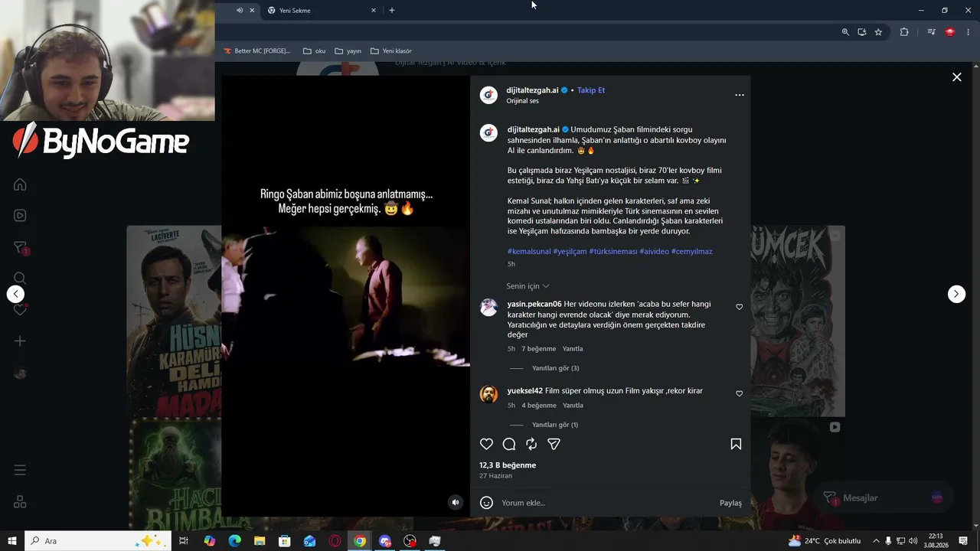Go to the next post arrow
The height and width of the screenshot is (551, 980).
(956, 294)
